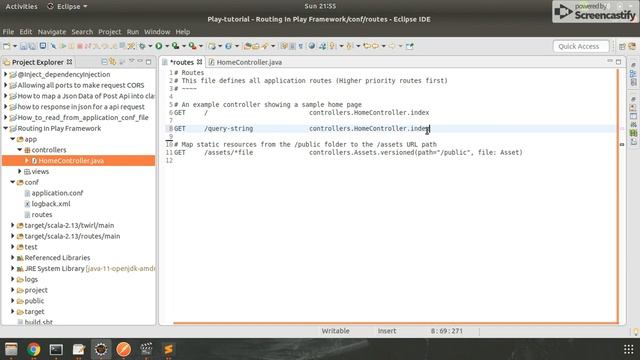Image resolution: width=640 pixels, height=360 pixels.
Task: Click the Save All toolbar icon
Action: click(32, 46)
